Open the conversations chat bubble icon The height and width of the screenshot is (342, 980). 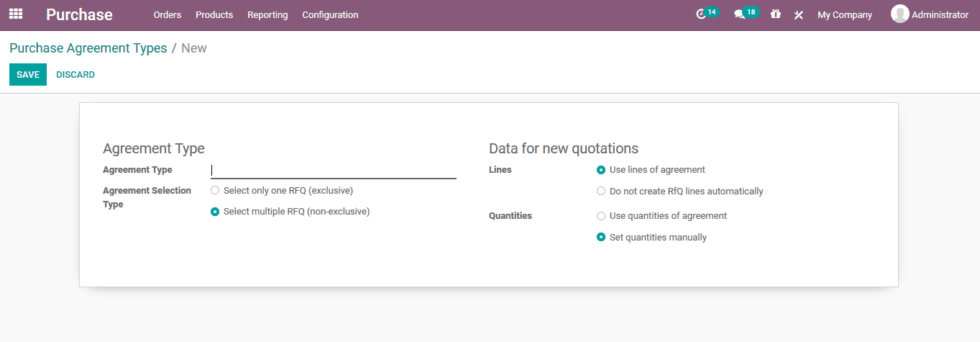(x=739, y=14)
